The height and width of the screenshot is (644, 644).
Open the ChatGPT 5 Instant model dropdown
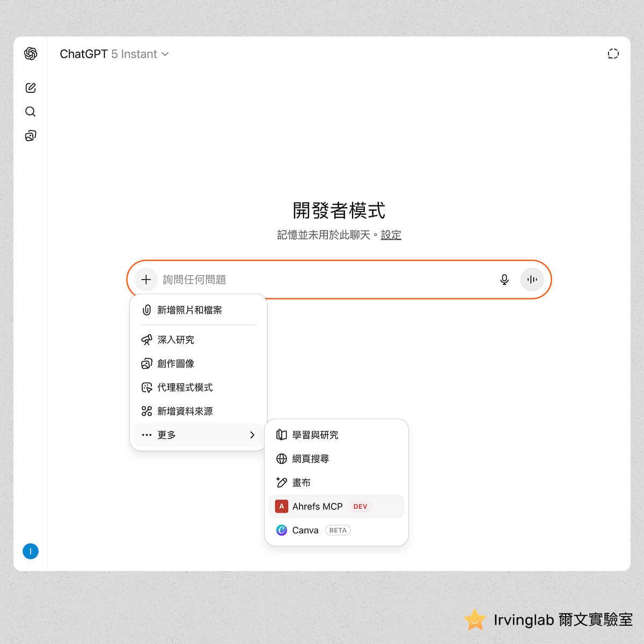coord(114,54)
